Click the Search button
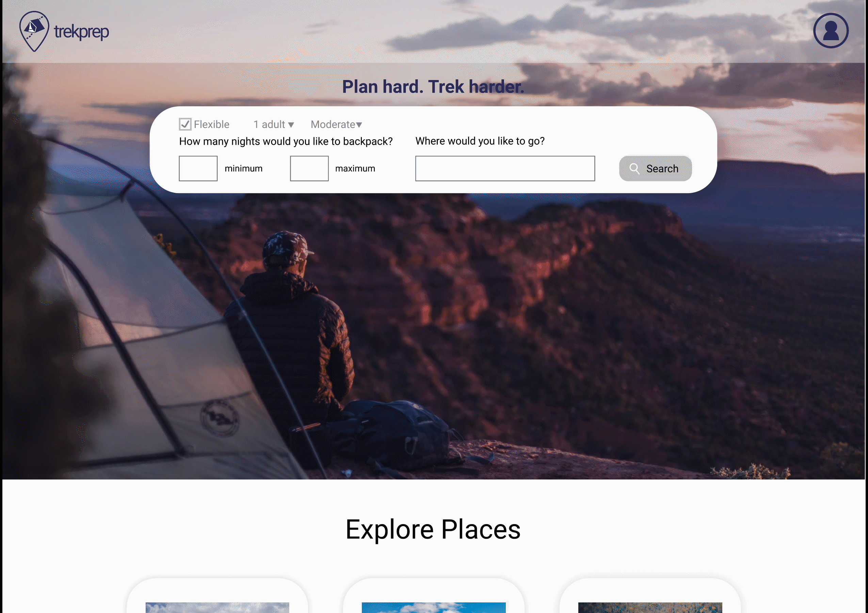Image resolution: width=868 pixels, height=613 pixels. (655, 169)
